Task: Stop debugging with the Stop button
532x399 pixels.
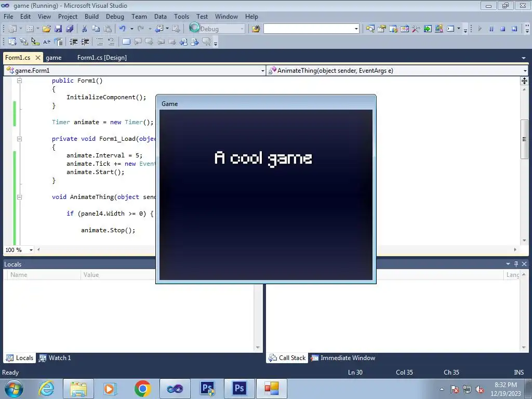Action: tap(503, 29)
